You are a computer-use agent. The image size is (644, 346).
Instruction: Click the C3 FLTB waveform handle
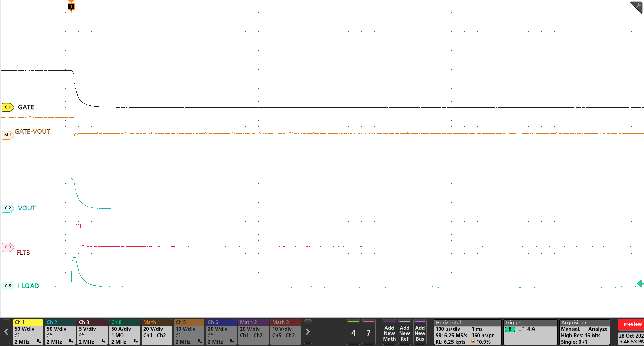point(7,247)
